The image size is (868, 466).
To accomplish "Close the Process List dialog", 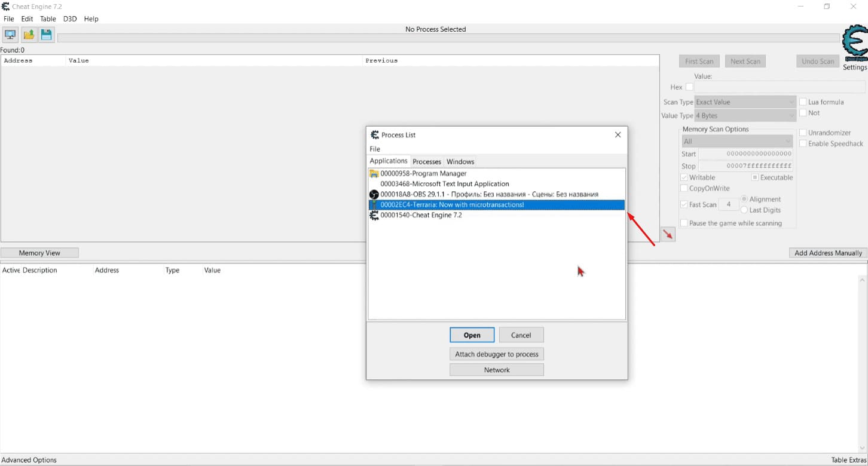I will click(x=618, y=135).
